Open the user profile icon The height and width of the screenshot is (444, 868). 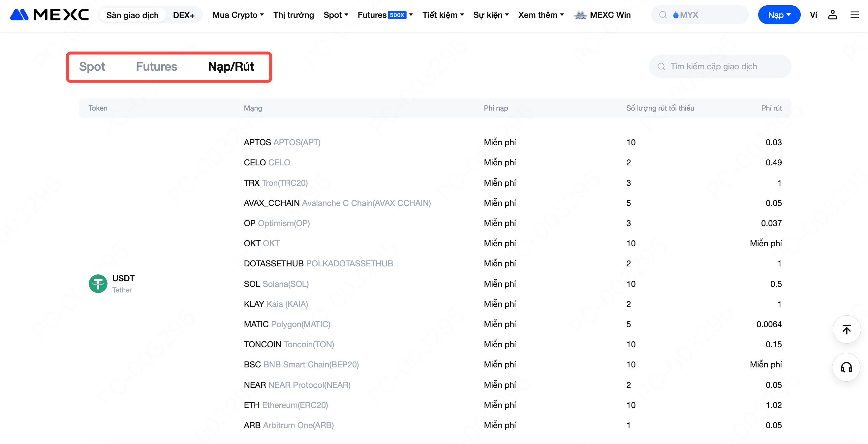(832, 15)
